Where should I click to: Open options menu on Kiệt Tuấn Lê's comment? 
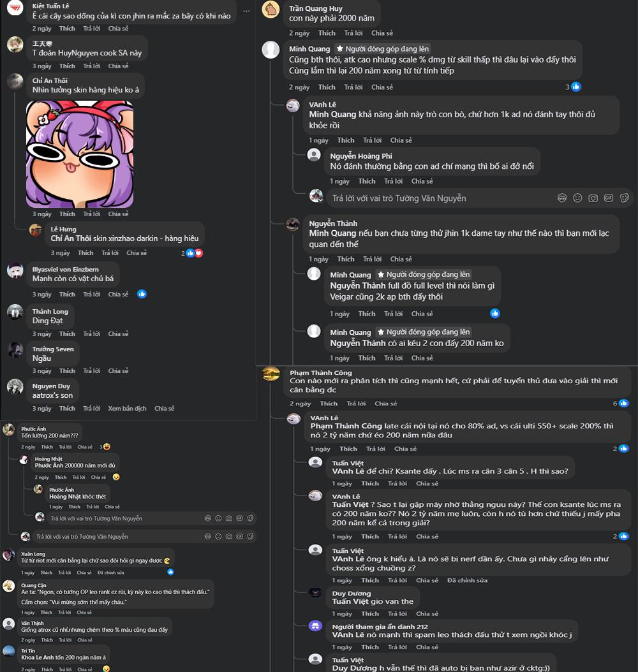click(246, 11)
